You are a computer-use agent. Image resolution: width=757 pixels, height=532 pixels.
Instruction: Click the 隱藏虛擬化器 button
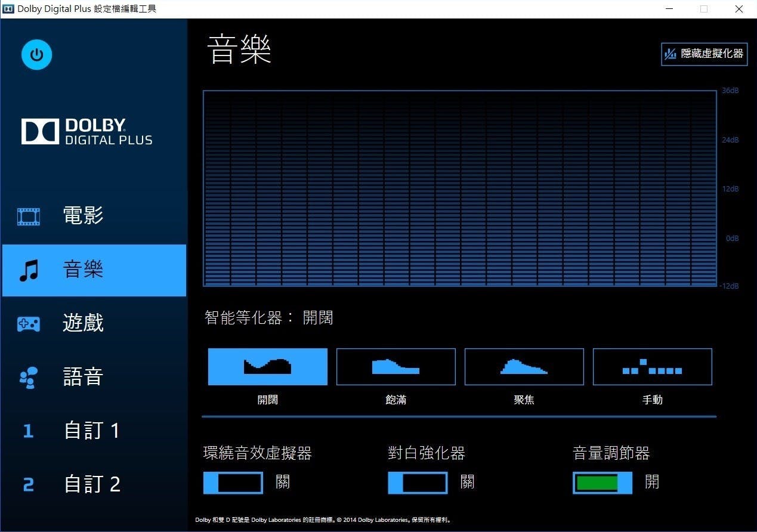704,54
